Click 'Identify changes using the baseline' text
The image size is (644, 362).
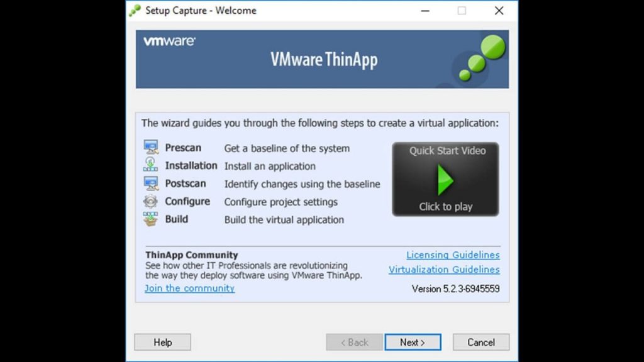coord(303,184)
